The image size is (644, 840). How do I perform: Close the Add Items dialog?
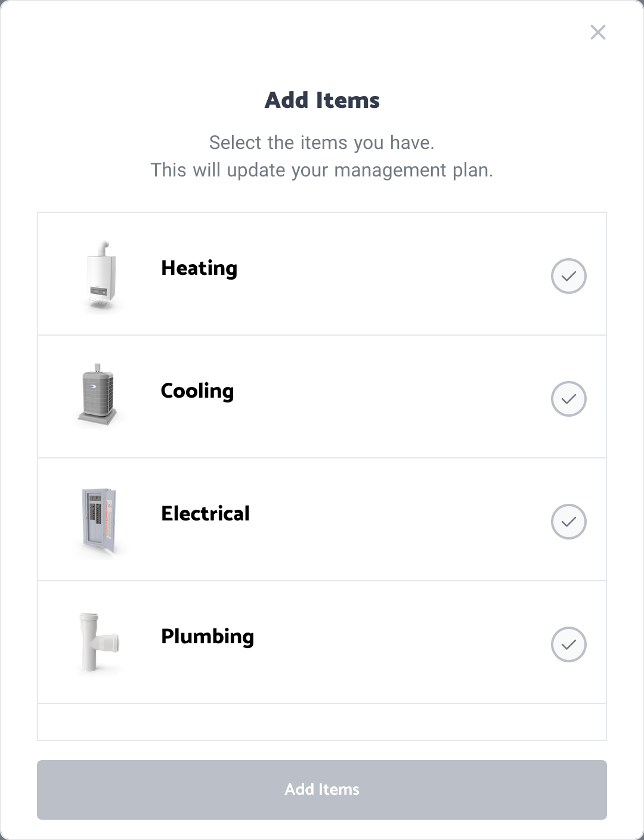pos(598,32)
